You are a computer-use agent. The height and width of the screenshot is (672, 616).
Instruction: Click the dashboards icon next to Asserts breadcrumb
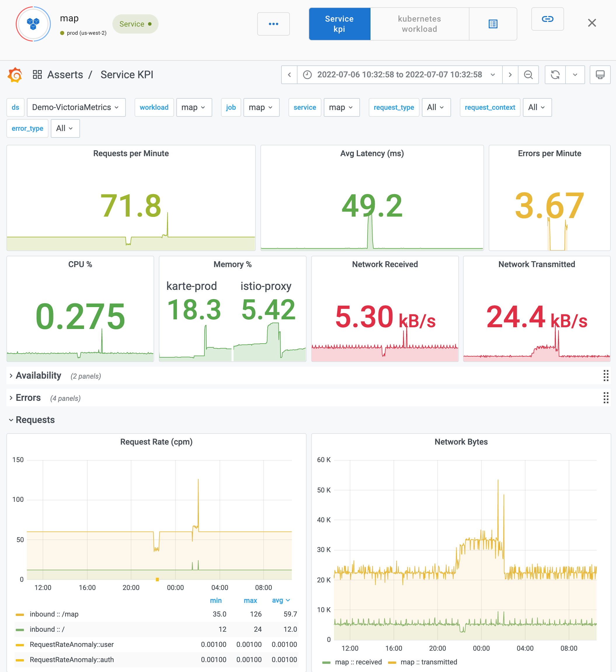37,75
